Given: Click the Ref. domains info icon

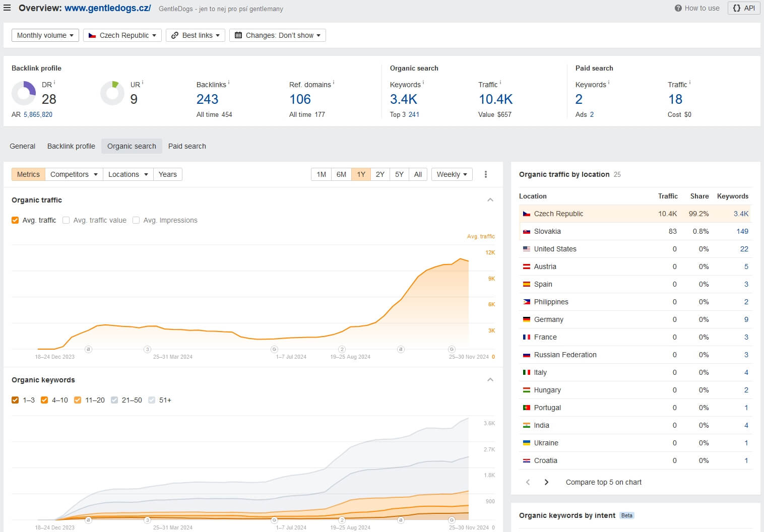Looking at the screenshot, I should point(334,83).
